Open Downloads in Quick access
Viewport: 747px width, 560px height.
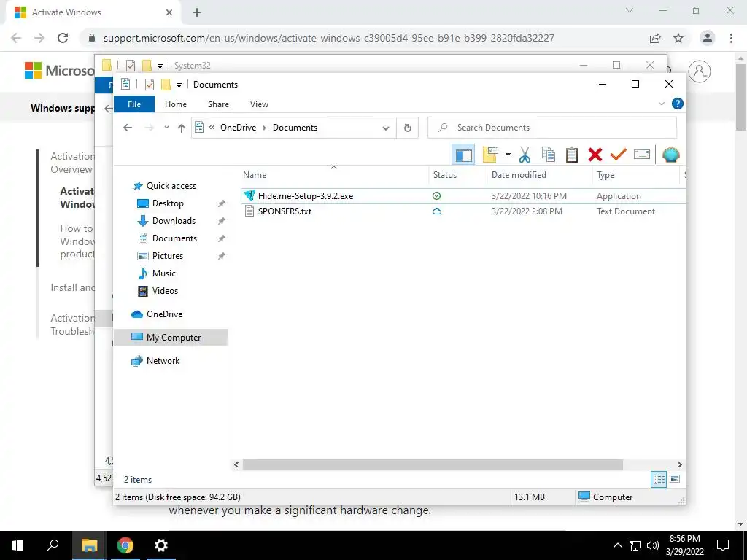coord(174,221)
